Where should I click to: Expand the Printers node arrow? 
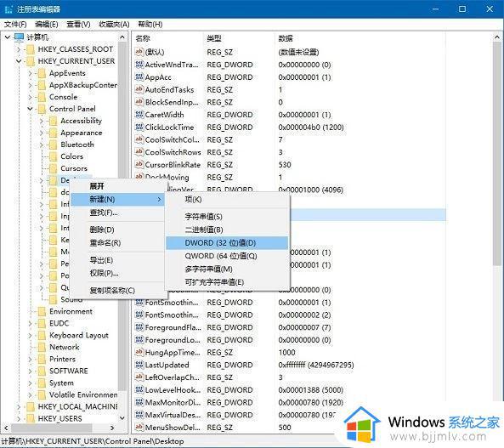click(30, 360)
